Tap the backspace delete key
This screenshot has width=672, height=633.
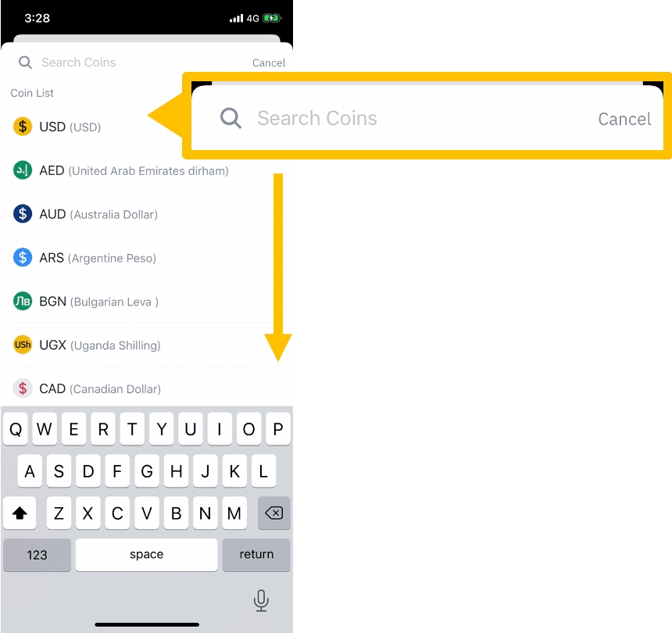click(273, 513)
